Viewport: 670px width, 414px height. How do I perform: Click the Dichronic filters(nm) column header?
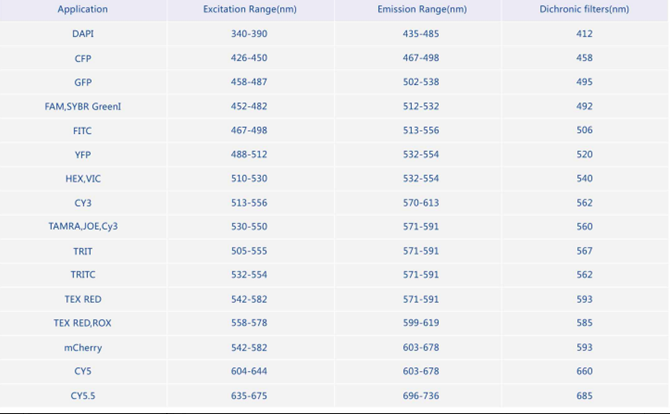coord(584,10)
